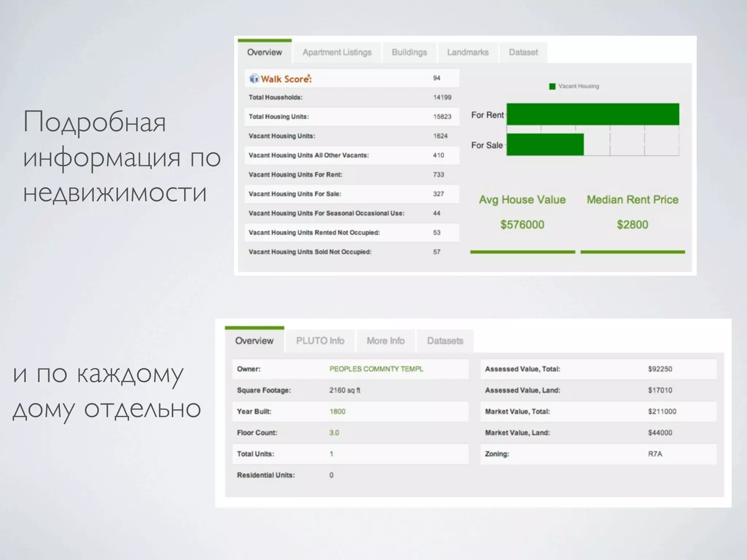Click the For Rent chart axis label
Image resolution: width=747 pixels, height=560 pixels.
tap(487, 115)
